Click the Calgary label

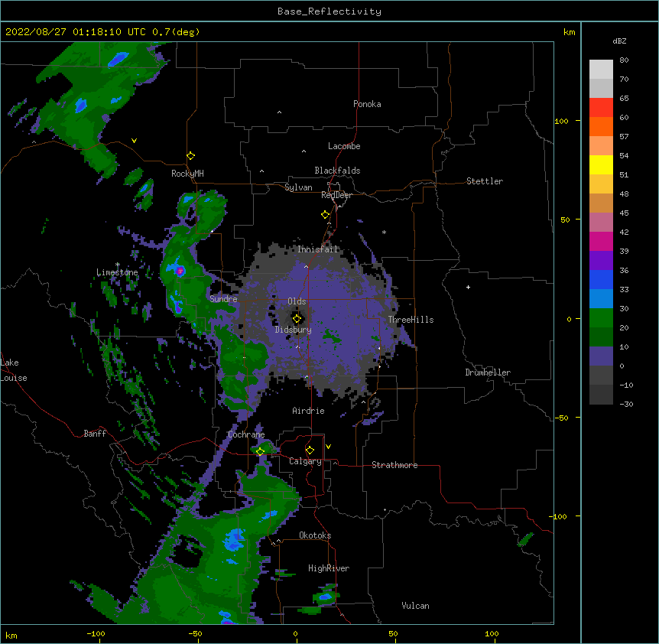point(305,461)
